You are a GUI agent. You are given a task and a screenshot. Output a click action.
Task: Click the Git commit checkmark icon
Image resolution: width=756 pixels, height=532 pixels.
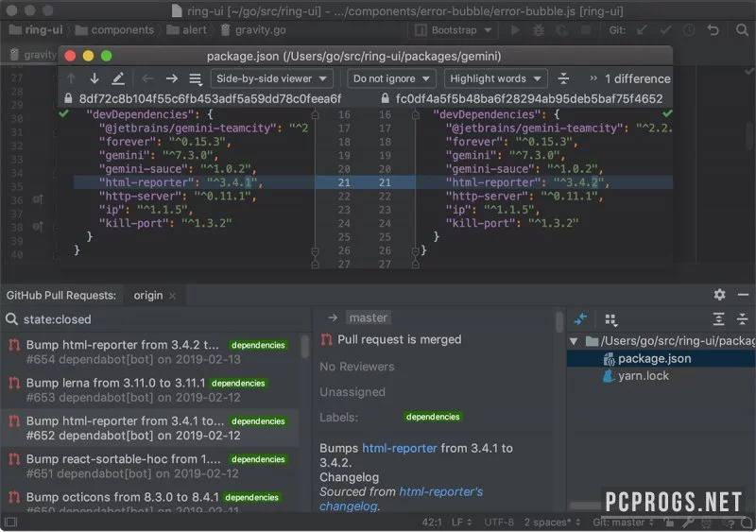[666, 30]
